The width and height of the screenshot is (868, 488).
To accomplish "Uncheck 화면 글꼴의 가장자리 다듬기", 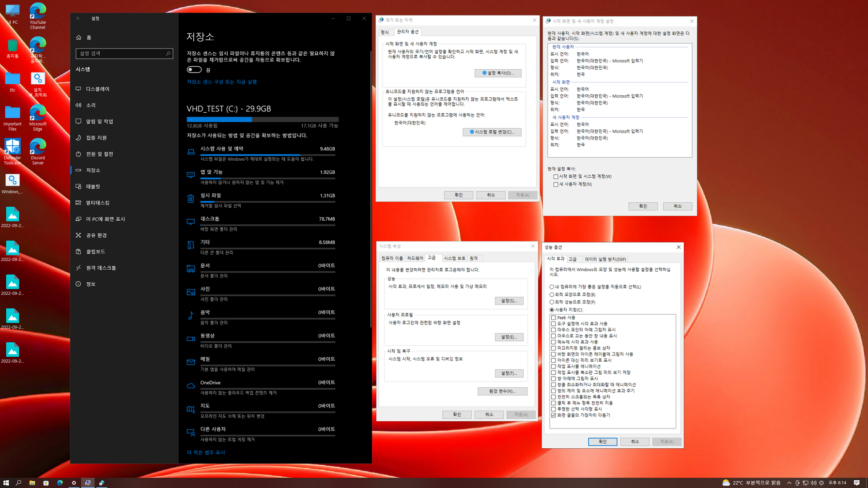I will click(554, 415).
